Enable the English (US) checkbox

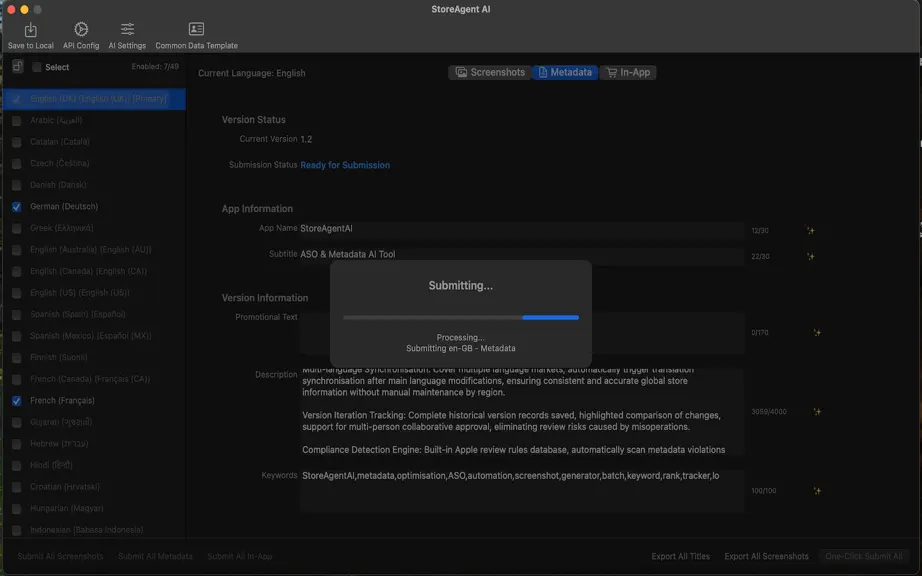pos(16,293)
